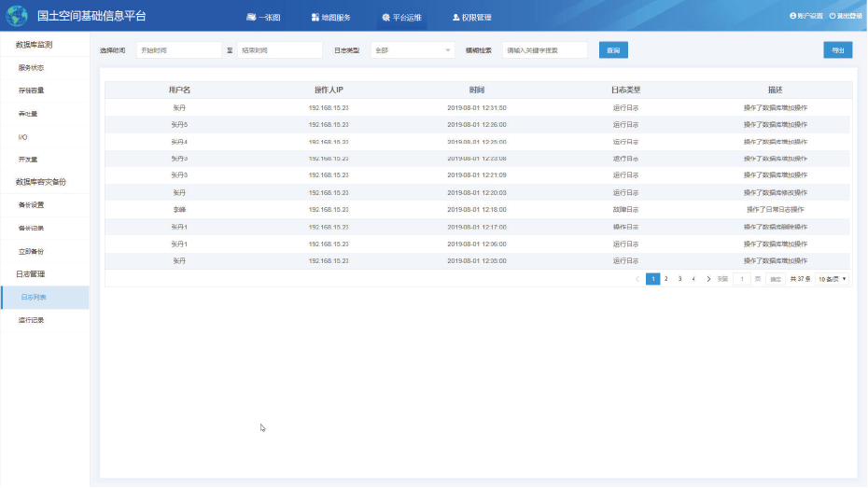Screen dimensions: 868x488
Task: Go to next page using right chevron
Action: (x=708, y=279)
